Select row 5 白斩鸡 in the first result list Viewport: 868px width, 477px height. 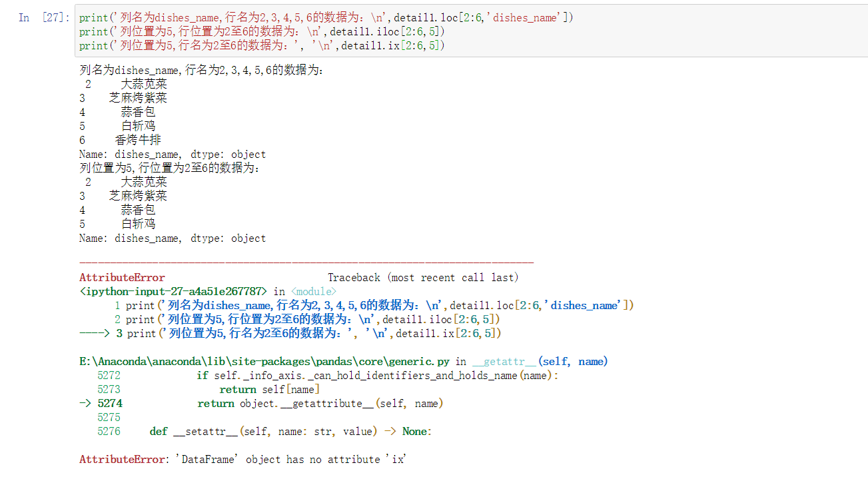[x=117, y=126]
